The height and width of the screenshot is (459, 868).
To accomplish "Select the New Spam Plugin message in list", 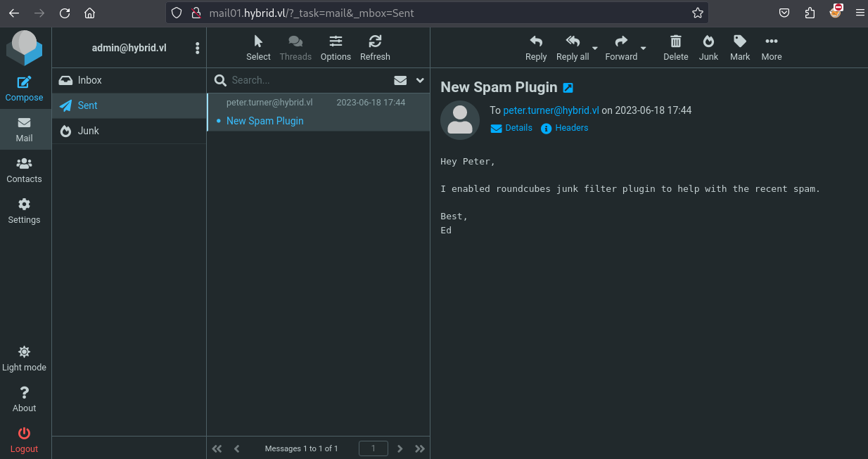I will coord(319,112).
